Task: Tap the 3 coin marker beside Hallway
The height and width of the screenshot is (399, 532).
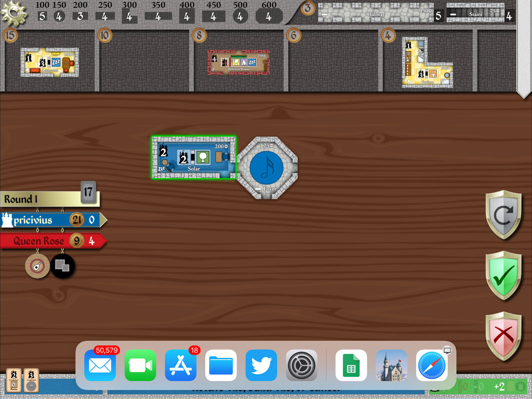Action: 308,8
